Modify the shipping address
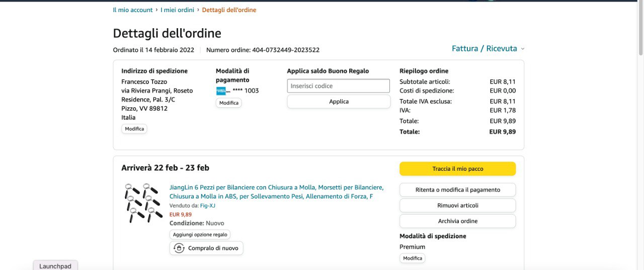Screen dimensions: 644x270 [x=134, y=129]
